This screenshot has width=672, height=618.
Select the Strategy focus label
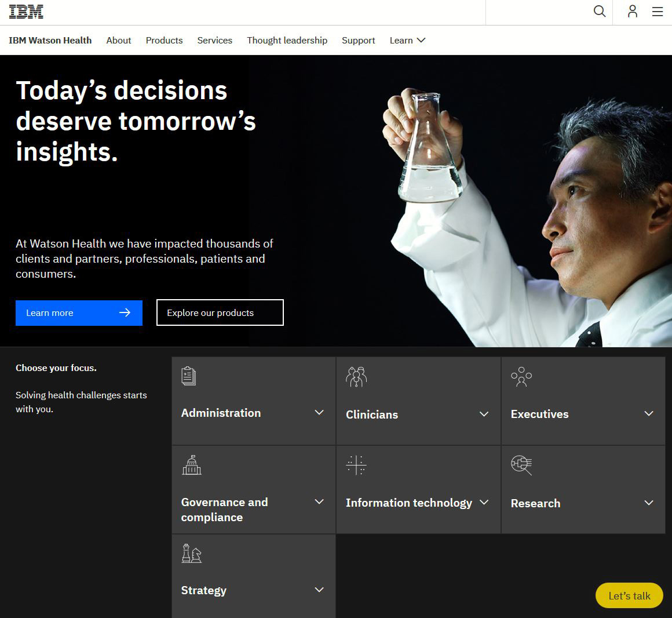pos(203,591)
